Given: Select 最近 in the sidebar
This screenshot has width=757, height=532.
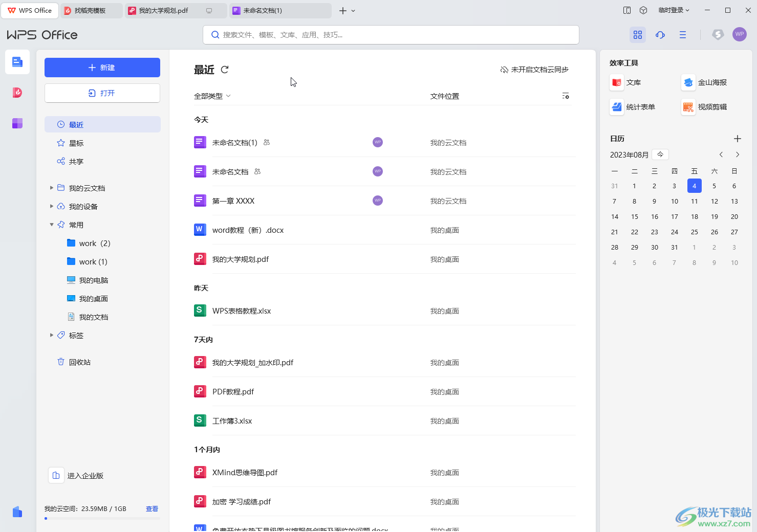Looking at the screenshot, I should (x=102, y=124).
